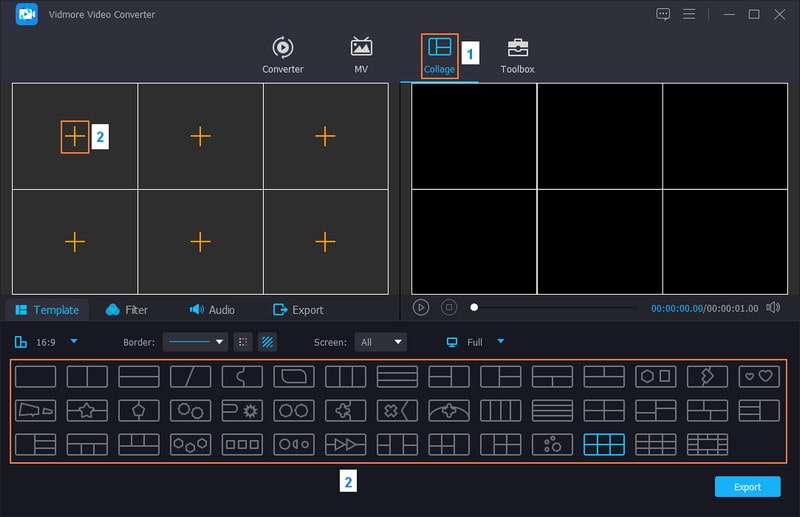Toggle the dotted border pattern button
The width and height of the screenshot is (800, 517).
coord(242,342)
